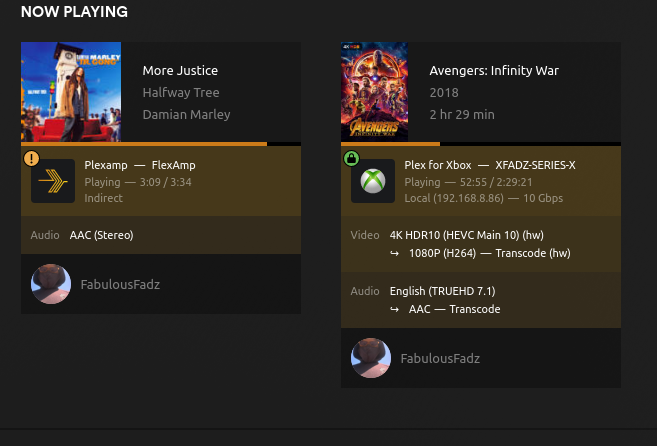The width and height of the screenshot is (657, 446).
Task: Click the 4K badge on Avengers poster
Action: [x=349, y=47]
